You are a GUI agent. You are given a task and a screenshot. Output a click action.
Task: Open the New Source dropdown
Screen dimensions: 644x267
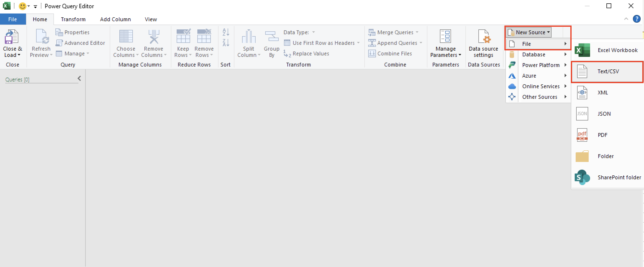(x=529, y=32)
